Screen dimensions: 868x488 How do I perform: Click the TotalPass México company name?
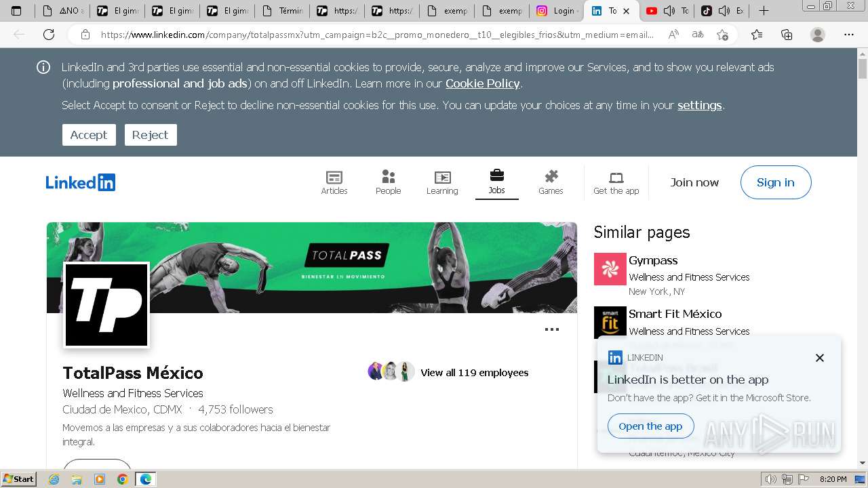coord(133,373)
